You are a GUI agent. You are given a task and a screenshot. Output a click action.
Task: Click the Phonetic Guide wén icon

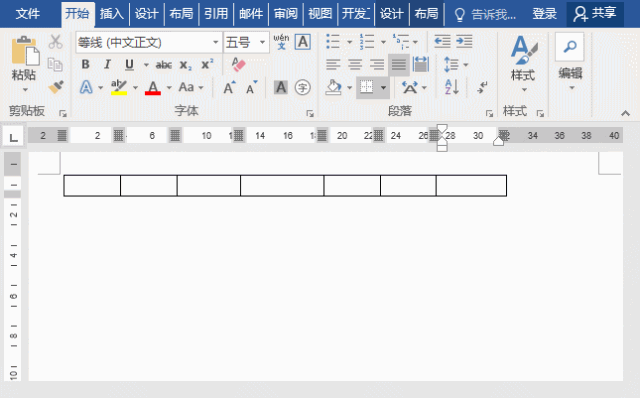(x=281, y=42)
